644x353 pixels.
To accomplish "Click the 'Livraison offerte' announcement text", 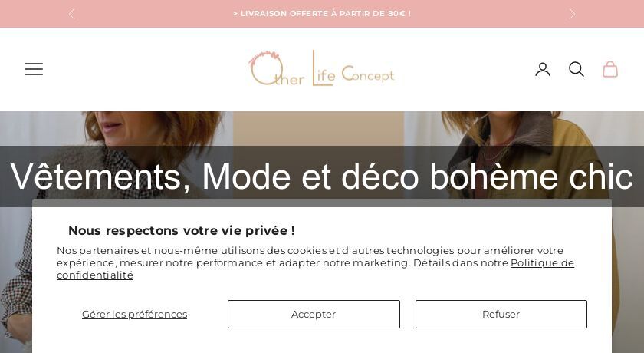I will [x=322, y=14].
